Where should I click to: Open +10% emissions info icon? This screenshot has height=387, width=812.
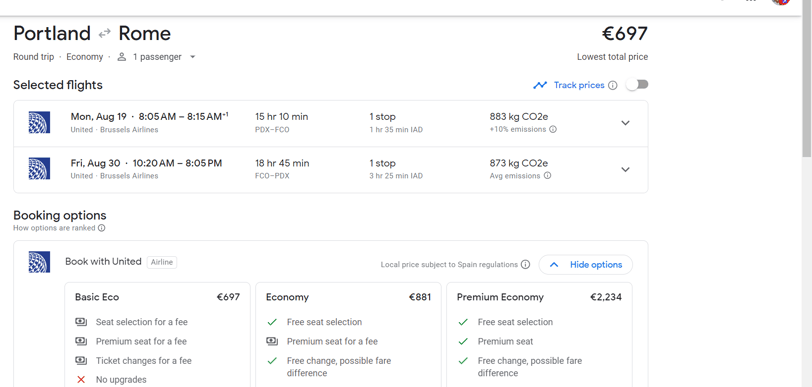tap(553, 130)
